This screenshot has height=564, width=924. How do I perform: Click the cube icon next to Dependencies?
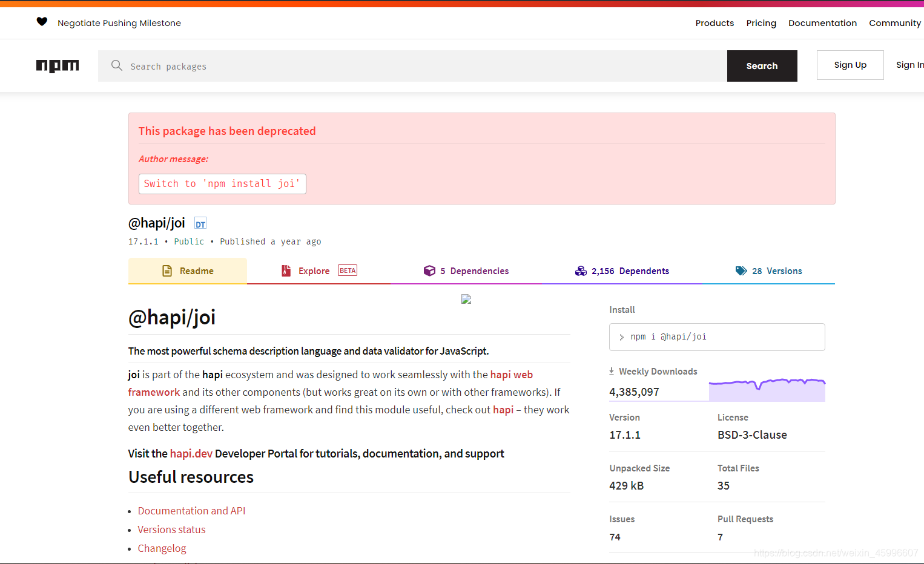click(430, 271)
